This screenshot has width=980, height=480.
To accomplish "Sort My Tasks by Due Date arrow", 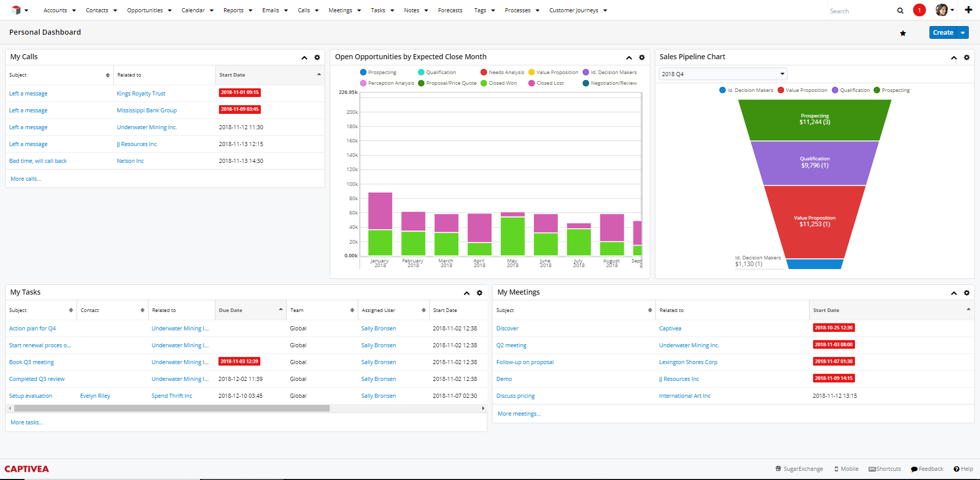I will click(281, 309).
